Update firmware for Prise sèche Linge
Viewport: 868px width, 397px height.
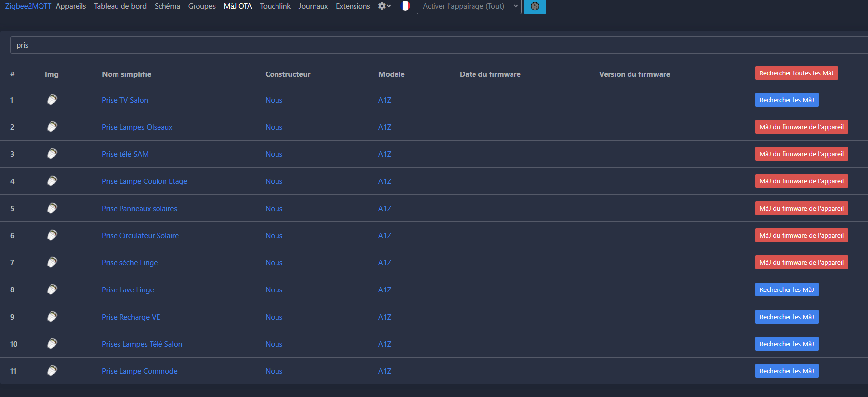(801, 262)
